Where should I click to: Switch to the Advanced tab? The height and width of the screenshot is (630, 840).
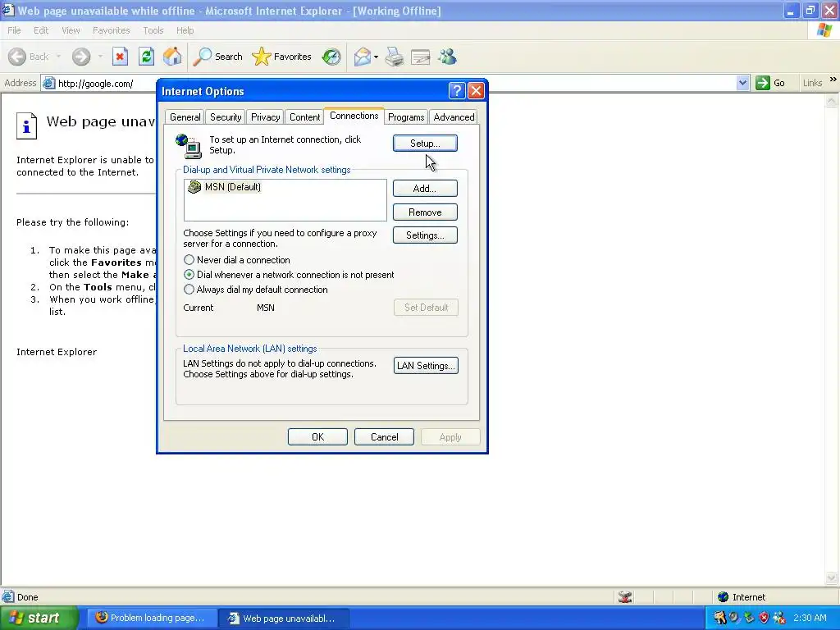pyautogui.click(x=454, y=116)
